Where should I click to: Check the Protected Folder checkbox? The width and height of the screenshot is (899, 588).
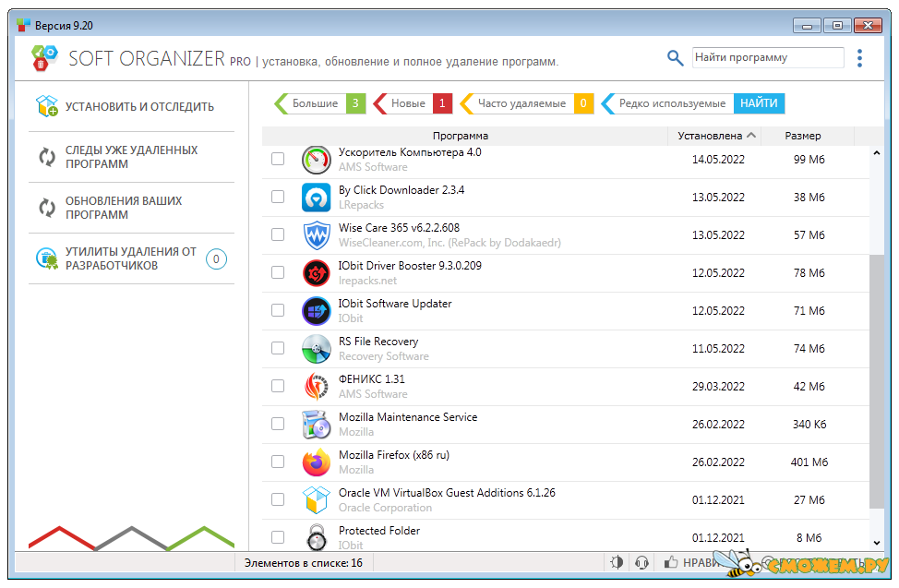click(x=278, y=537)
